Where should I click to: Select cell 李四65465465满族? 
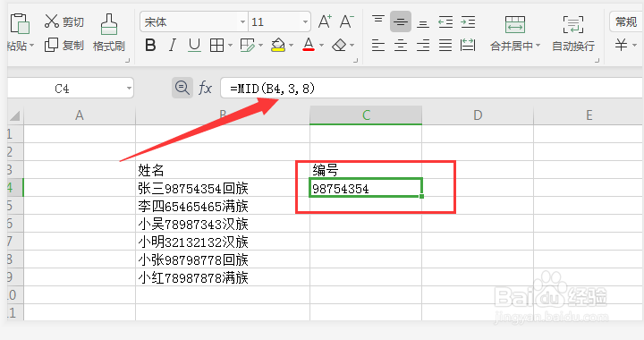[x=223, y=206]
